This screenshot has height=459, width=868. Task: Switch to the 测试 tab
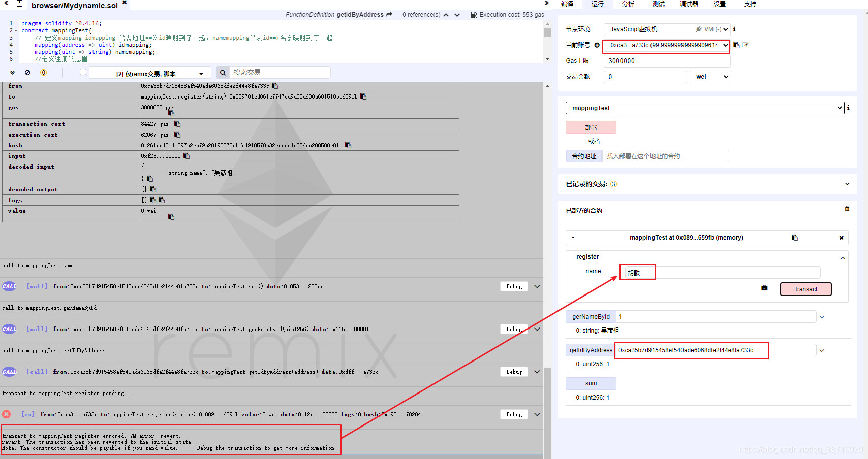click(659, 4)
